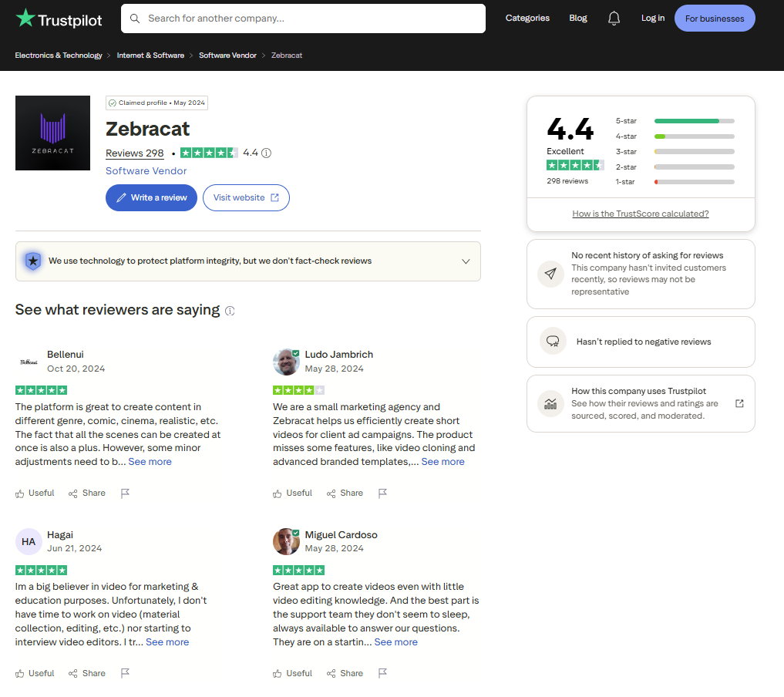Click Miguel Cardoso reviewer name
The width and height of the screenshot is (784, 697).
click(341, 535)
